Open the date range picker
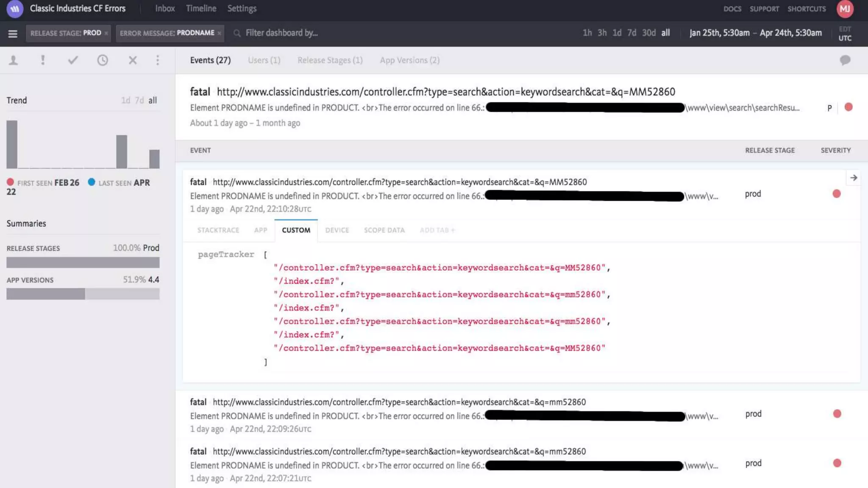This screenshot has width=868, height=488. point(755,33)
